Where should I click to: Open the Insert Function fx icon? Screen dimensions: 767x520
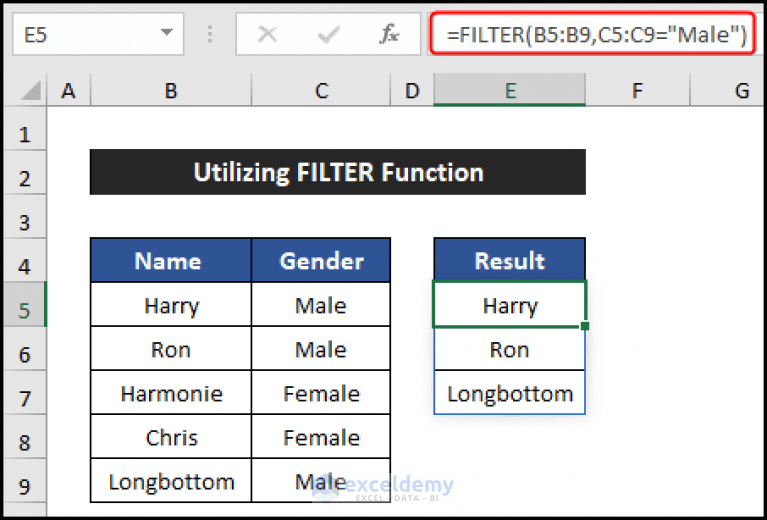(x=389, y=34)
